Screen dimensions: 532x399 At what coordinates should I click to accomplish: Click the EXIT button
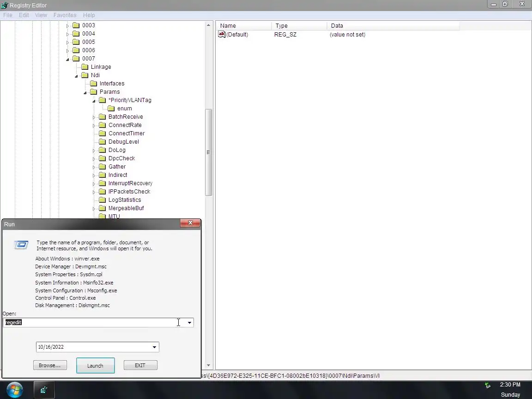pyautogui.click(x=140, y=365)
